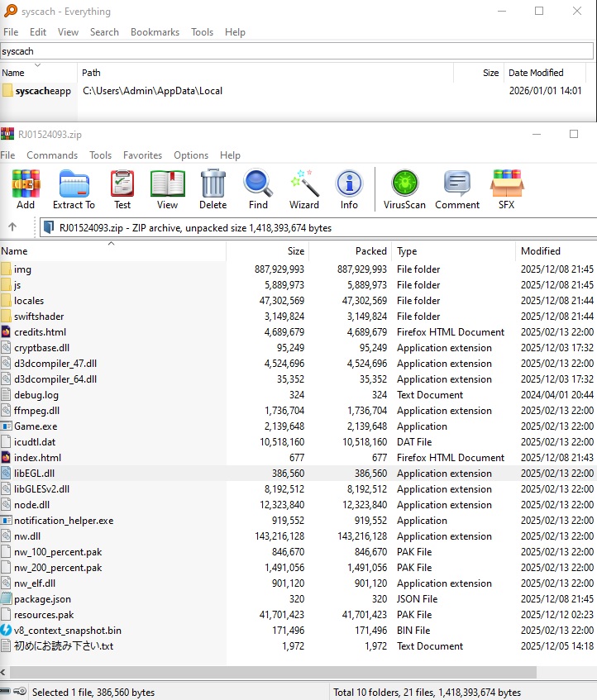Open the Favorites menu in WinRAR
The image size is (597, 700).
coord(142,155)
